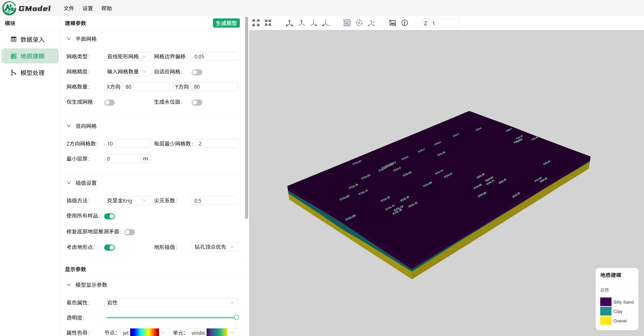Open the 插值方法 克里金Krig dropdown
This screenshot has width=644, height=336.
pyautogui.click(x=127, y=200)
